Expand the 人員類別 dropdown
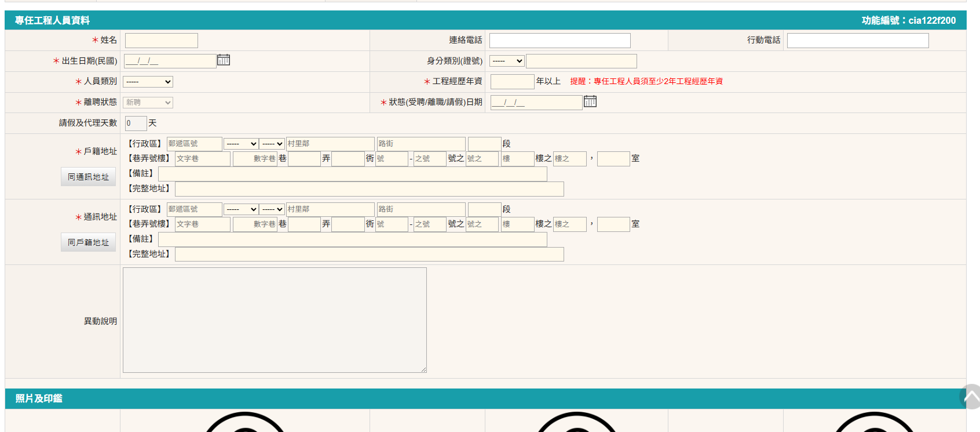 point(148,82)
